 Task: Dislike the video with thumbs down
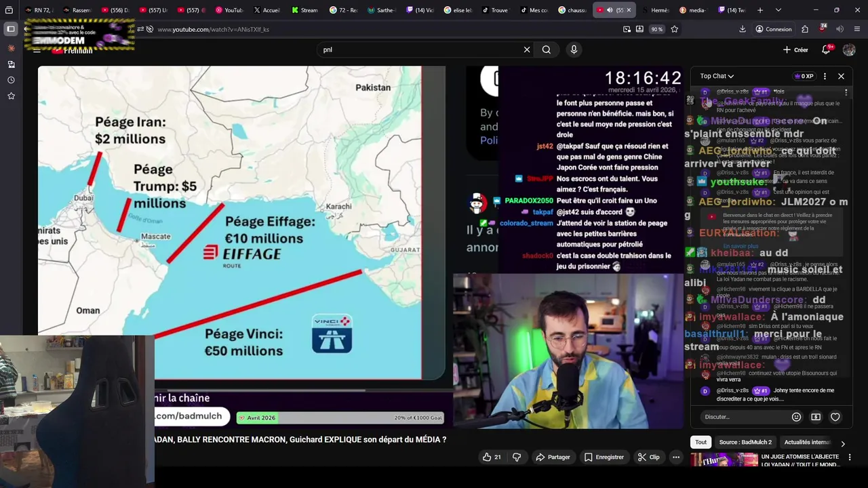[x=517, y=457]
